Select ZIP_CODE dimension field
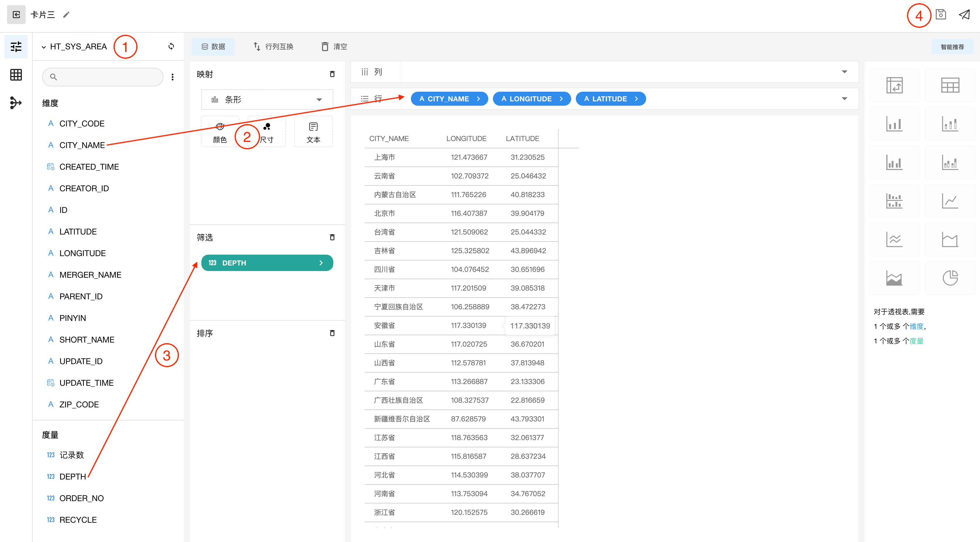980x542 pixels. 79,404
